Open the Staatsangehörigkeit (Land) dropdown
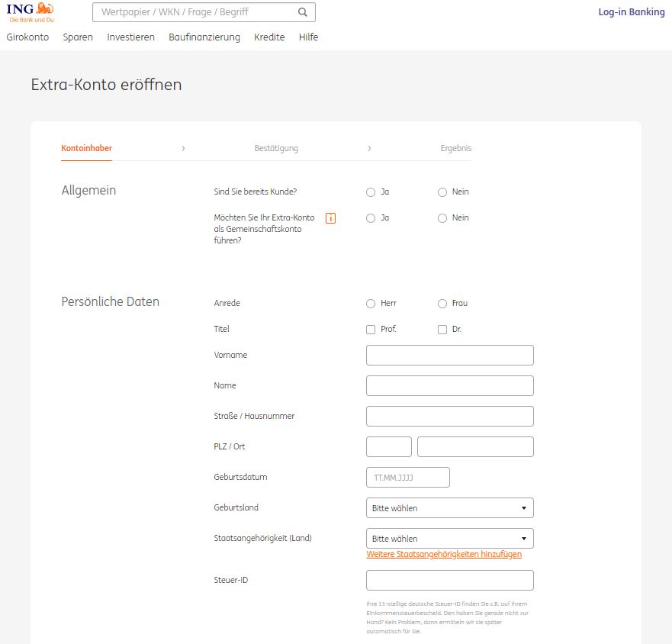Viewport: 672px width, 644px height. pos(450,539)
